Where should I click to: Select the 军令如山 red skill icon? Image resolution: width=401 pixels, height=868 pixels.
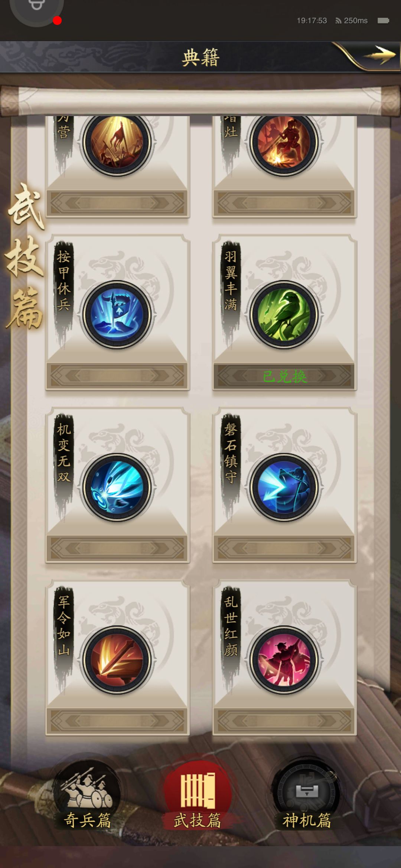pos(117,660)
